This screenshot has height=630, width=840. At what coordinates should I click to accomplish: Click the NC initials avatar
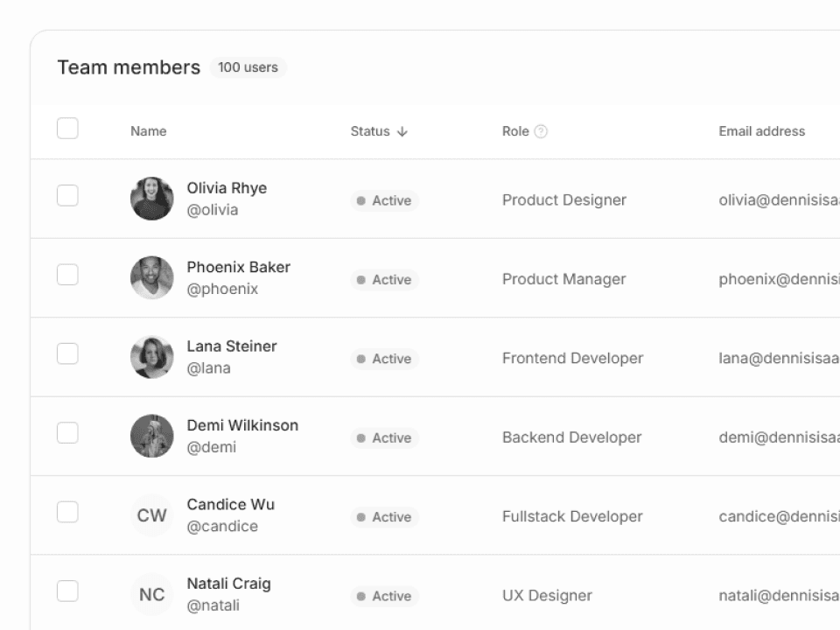152,594
